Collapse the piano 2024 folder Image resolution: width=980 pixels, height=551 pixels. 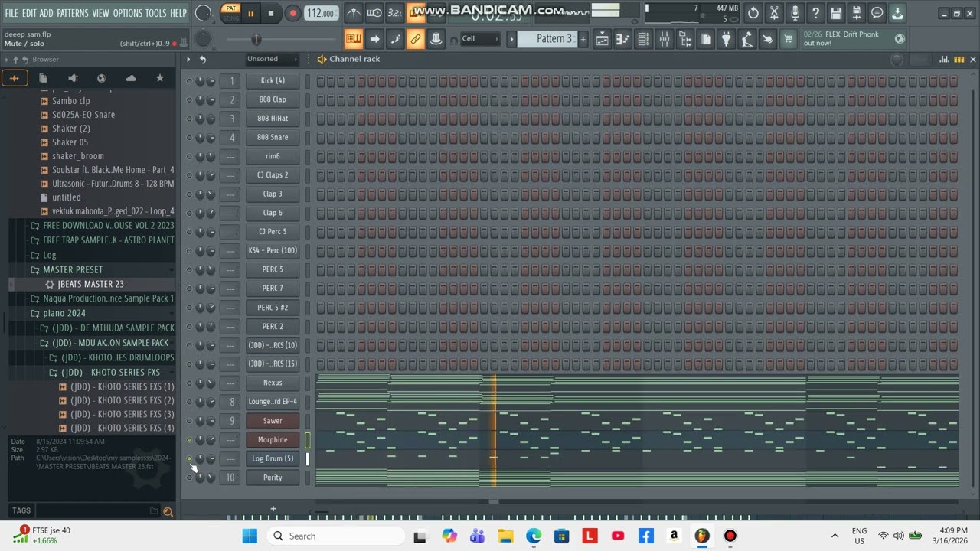[64, 313]
